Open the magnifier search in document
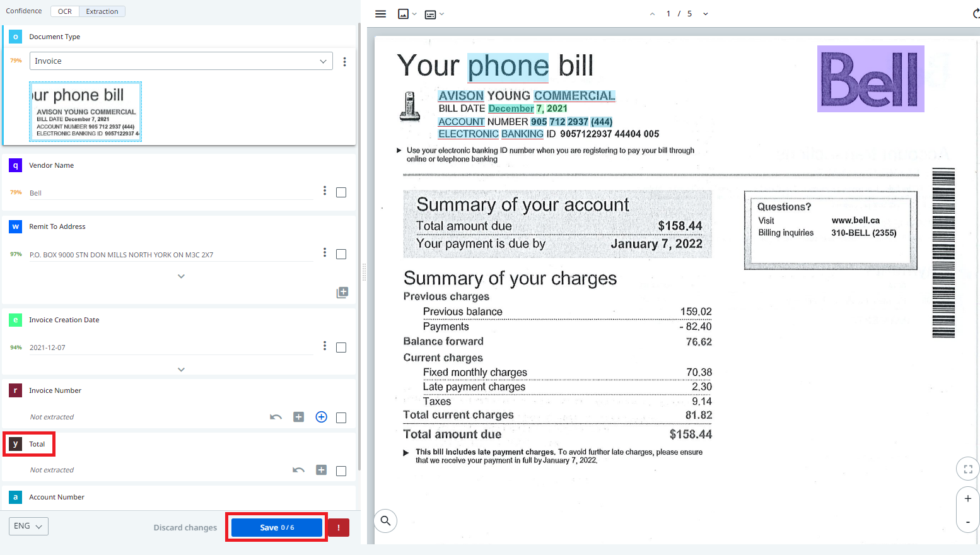 click(x=385, y=521)
